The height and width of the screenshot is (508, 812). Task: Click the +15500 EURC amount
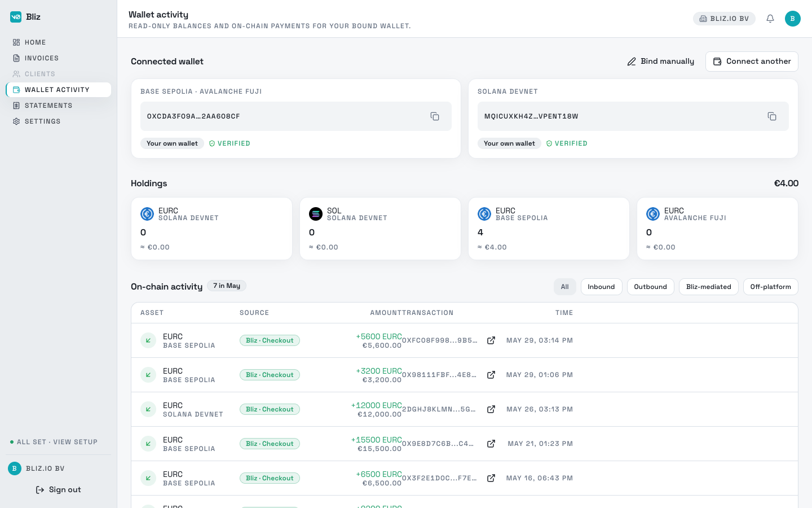click(377, 440)
